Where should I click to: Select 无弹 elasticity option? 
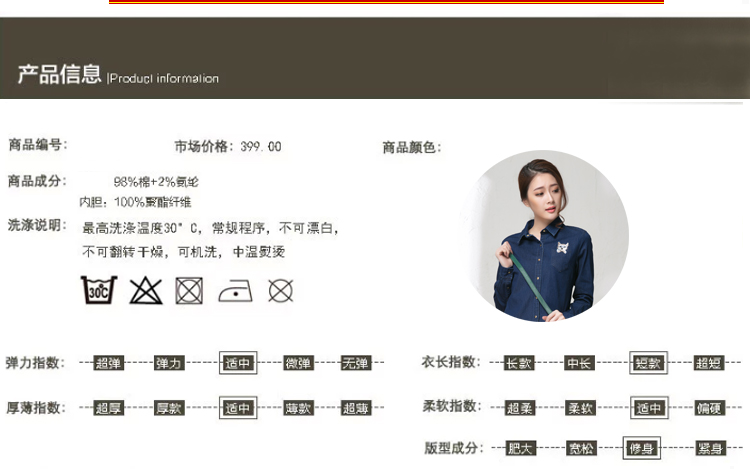(x=355, y=363)
